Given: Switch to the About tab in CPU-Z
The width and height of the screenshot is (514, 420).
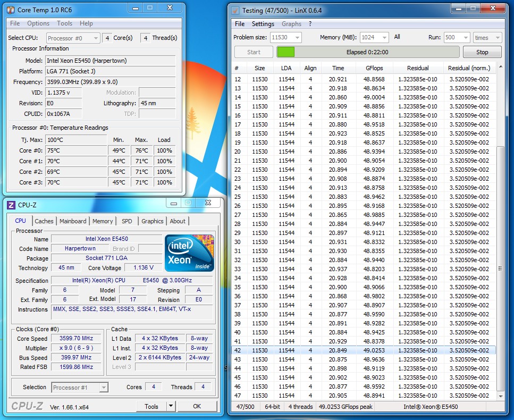Looking at the screenshot, I should pos(178,221).
